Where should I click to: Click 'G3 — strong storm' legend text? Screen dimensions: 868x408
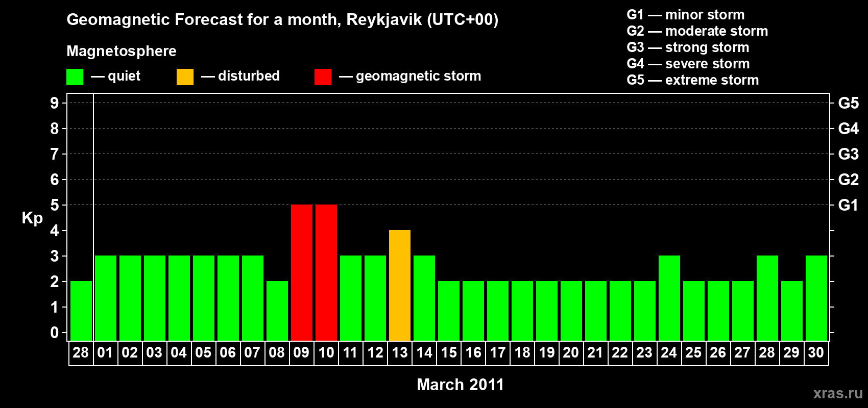click(x=688, y=47)
